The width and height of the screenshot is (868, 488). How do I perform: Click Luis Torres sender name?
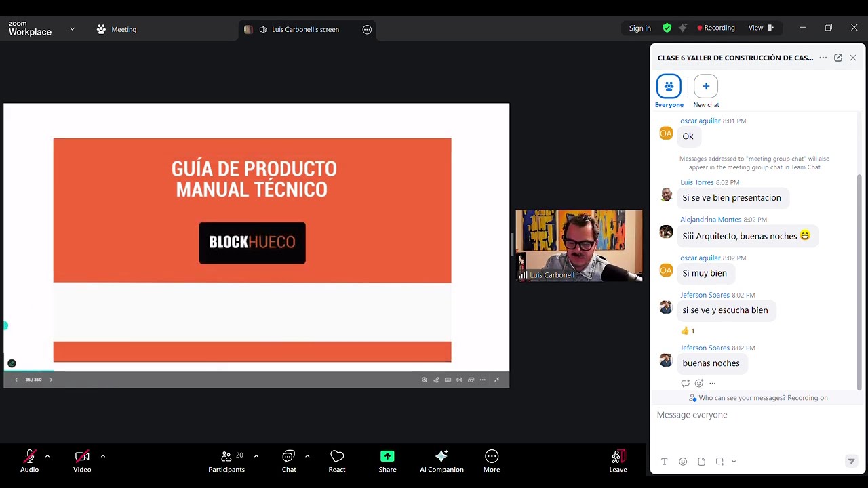tap(696, 182)
